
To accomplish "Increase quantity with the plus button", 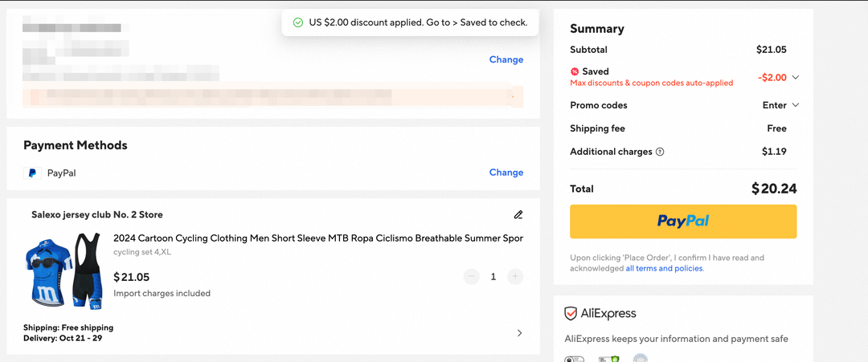I will 515,277.
